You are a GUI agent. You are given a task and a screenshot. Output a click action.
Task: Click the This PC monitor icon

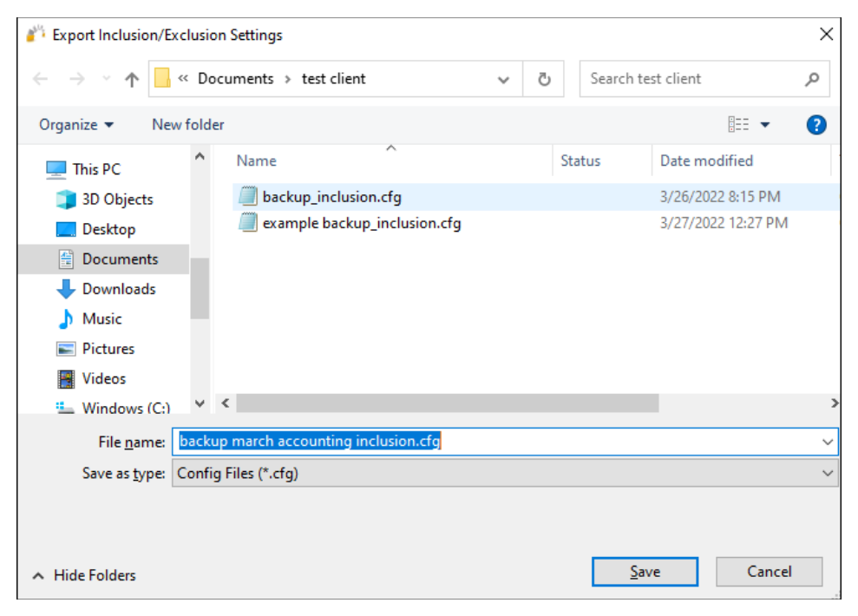tap(56, 169)
